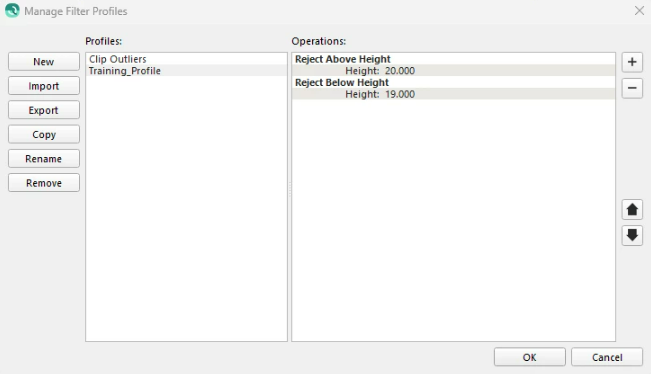Export the selected profile
This screenshot has width=651, height=374.
44,110
